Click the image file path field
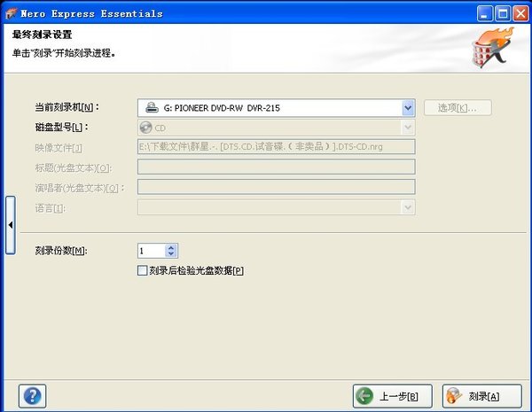The width and height of the screenshot is (532, 412). tap(277, 146)
